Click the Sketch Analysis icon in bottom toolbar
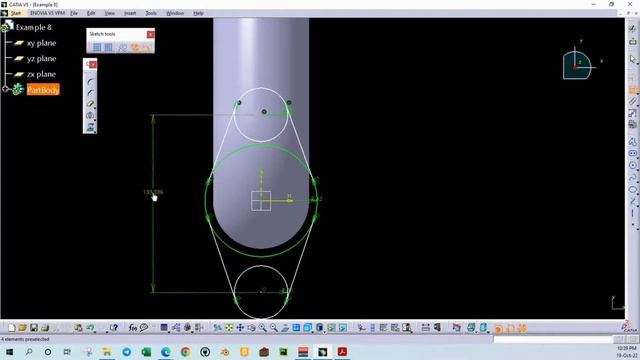The image size is (640, 360). [x=407, y=328]
